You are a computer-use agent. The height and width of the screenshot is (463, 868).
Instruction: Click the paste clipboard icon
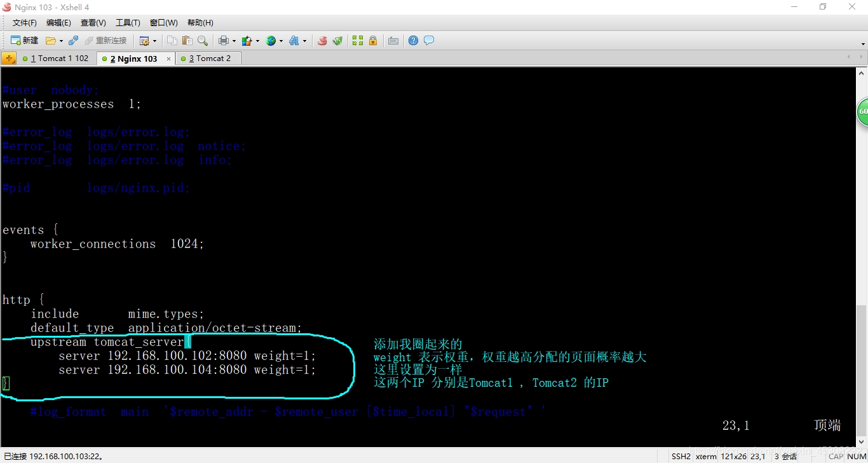click(187, 41)
